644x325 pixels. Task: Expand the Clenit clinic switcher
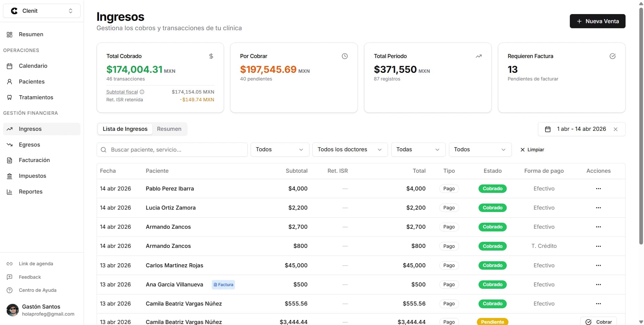[42, 11]
